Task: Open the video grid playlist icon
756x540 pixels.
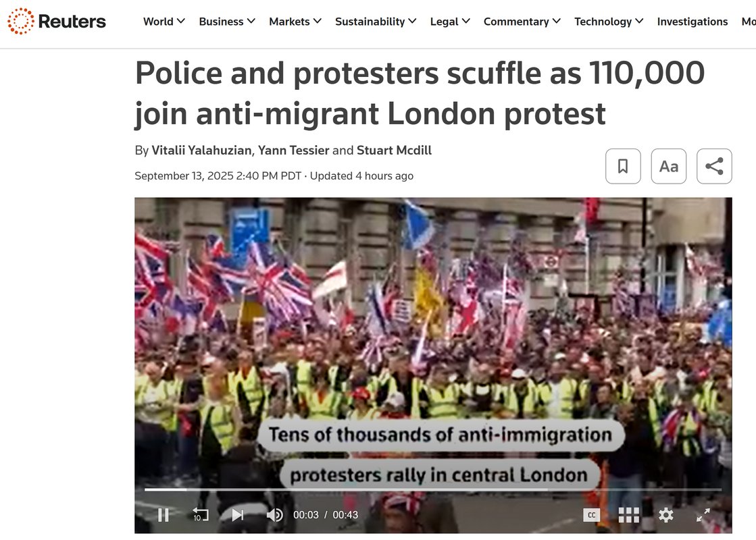Action: point(629,515)
